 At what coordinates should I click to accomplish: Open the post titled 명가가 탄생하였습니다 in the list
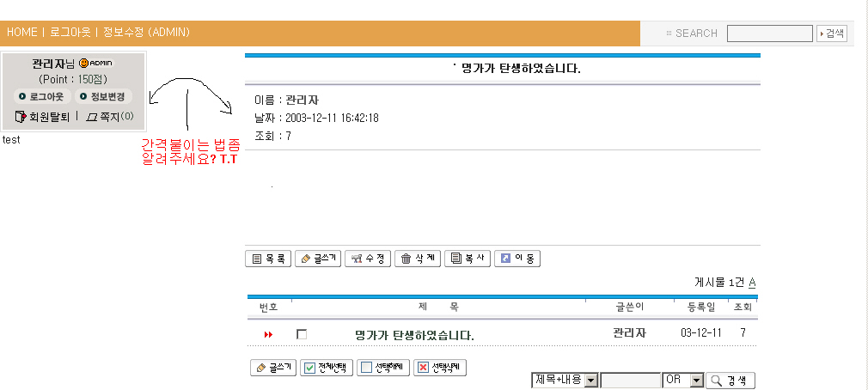[x=414, y=335]
